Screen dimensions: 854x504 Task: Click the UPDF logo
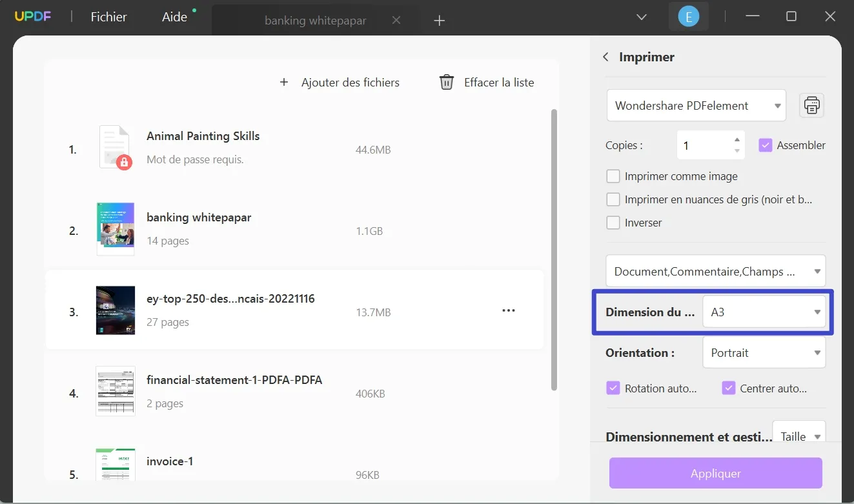33,16
